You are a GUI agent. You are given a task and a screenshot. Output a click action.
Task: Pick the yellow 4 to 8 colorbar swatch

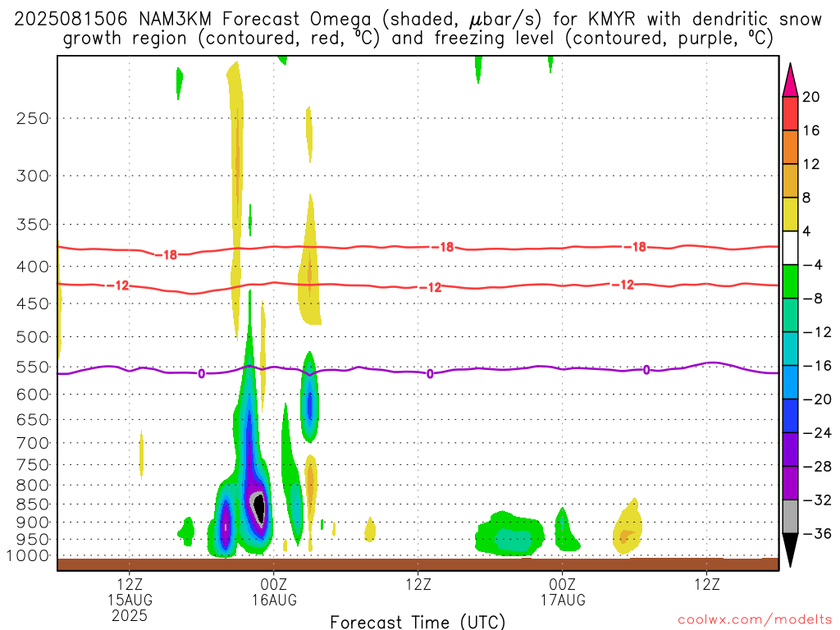point(790,214)
